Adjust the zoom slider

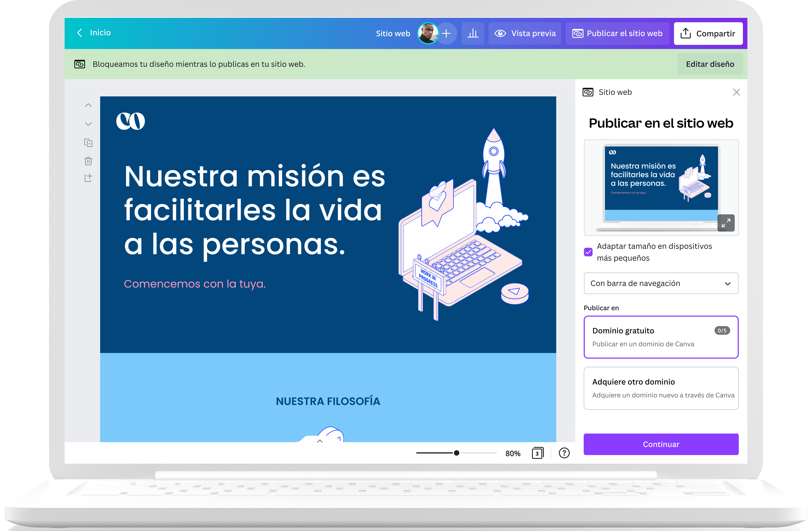point(456,453)
